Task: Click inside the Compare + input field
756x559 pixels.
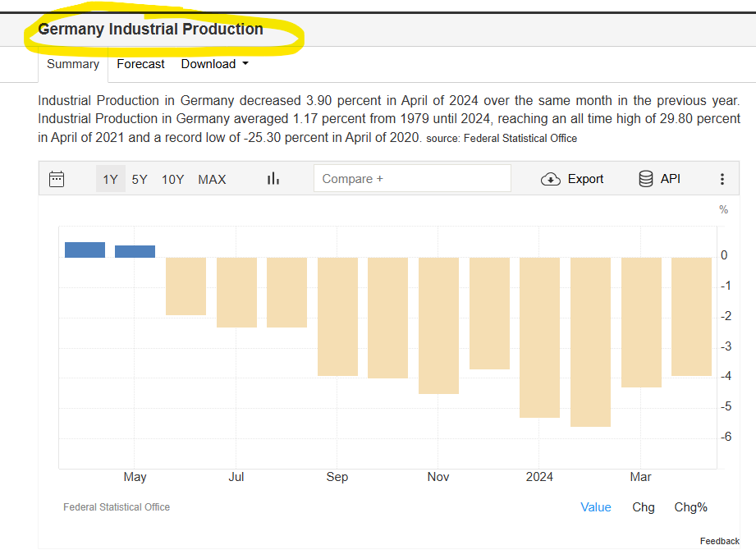Action: pos(412,178)
